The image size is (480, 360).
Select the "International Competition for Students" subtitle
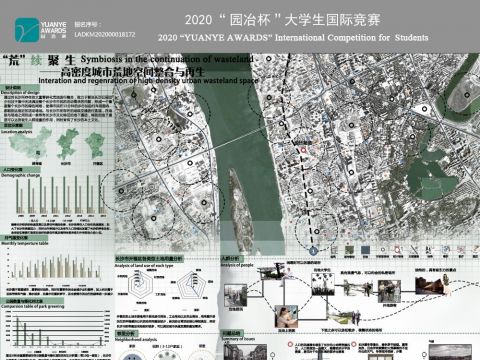[x=351, y=37]
